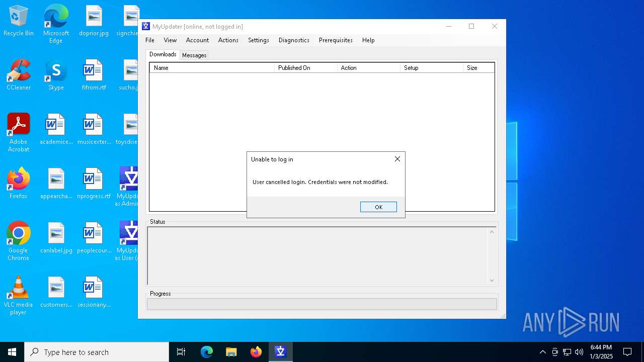Open the taskbar clock and date
Image resolution: width=644 pixels, height=362 pixels.
601,352
